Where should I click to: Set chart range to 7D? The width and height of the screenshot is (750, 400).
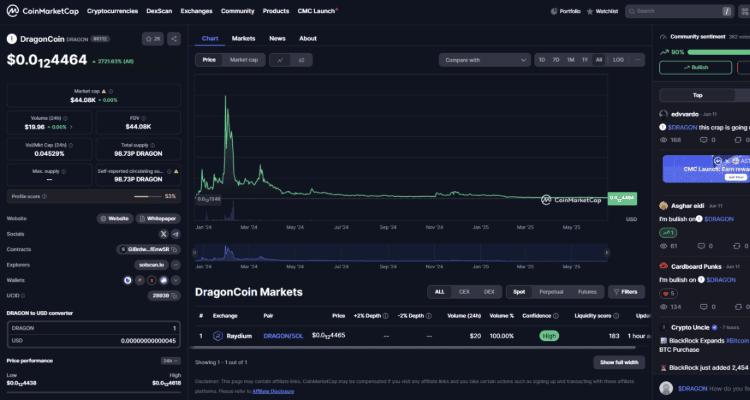coord(556,60)
